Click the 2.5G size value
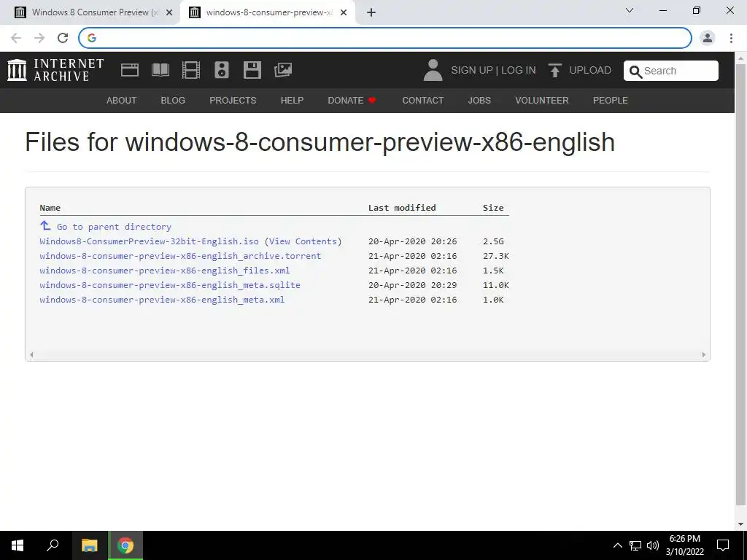Image resolution: width=747 pixels, height=560 pixels. tap(493, 241)
